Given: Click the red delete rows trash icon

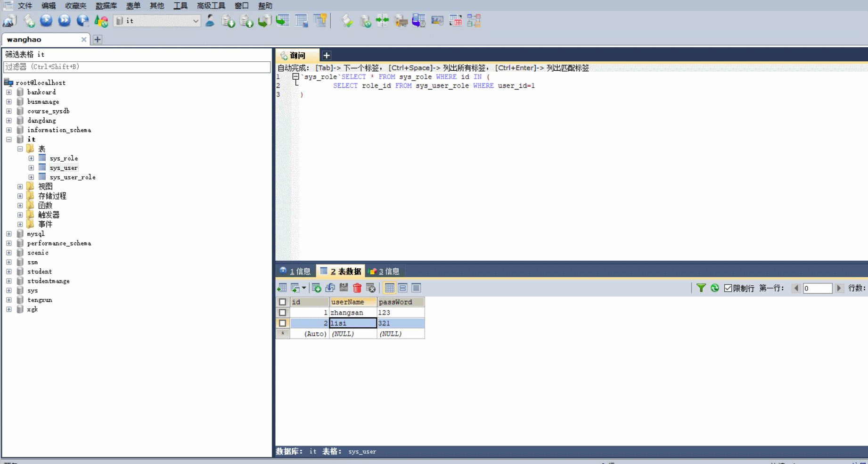Looking at the screenshot, I should pos(357,288).
